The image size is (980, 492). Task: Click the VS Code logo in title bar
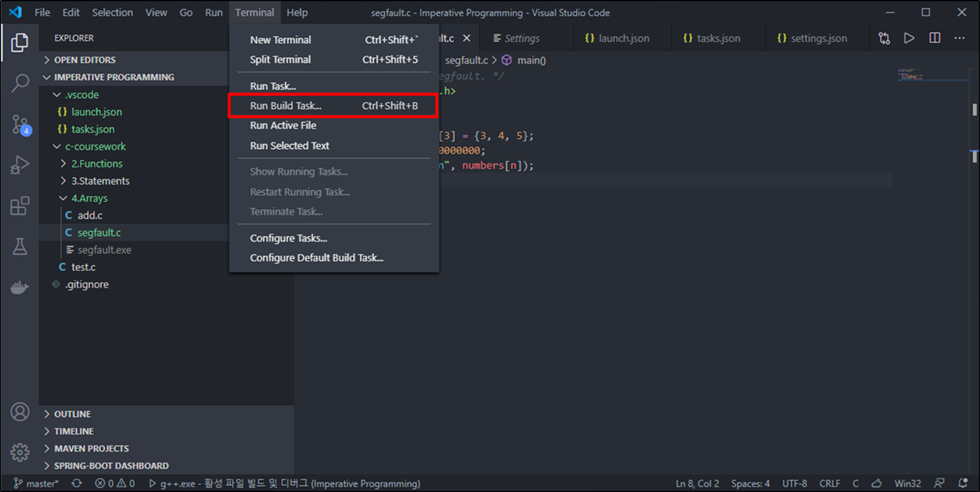15,13
